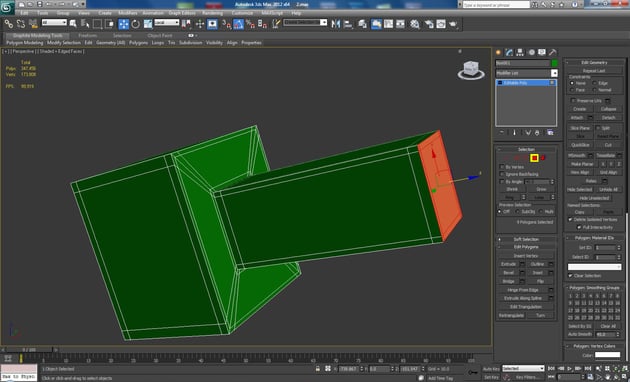
Task: Open the material ID name dropdown
Action: pyautogui.click(x=594, y=267)
